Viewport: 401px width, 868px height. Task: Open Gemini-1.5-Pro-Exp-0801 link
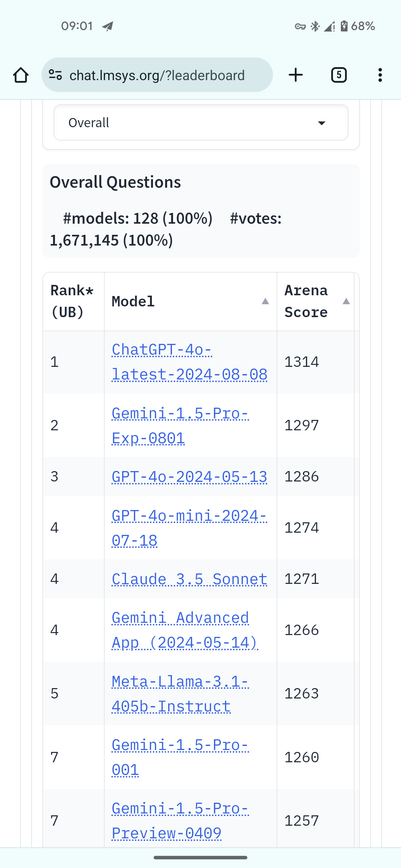click(x=180, y=425)
